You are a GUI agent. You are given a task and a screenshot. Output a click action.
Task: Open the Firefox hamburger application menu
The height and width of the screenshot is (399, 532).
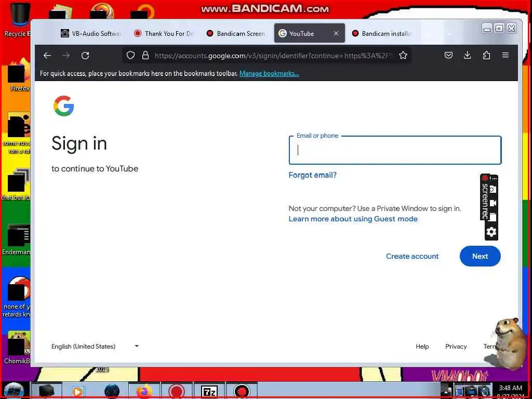505,55
